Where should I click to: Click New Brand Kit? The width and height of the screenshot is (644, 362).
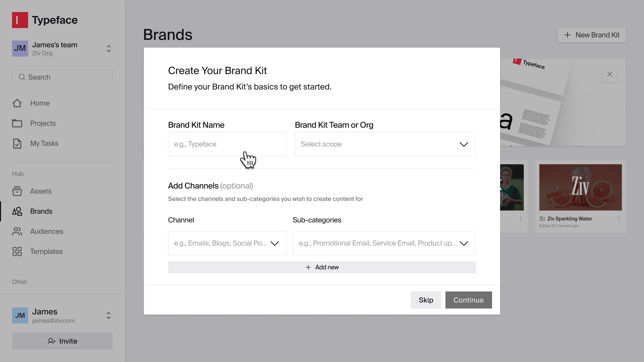592,35
